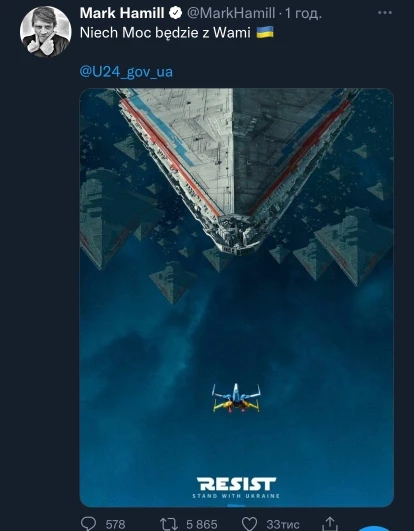Click the tweet text Niech Moc będzie z Wami
The width and height of the screenshot is (414, 531).
click(x=165, y=33)
